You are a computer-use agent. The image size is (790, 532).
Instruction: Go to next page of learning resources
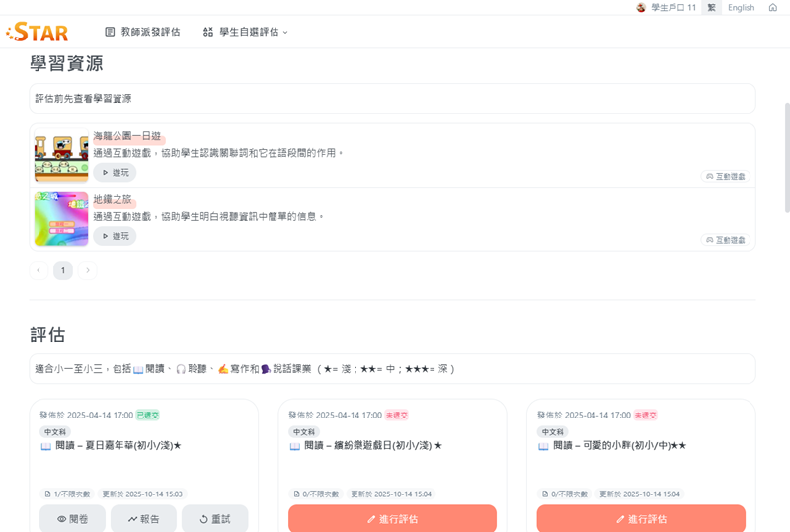(x=88, y=270)
